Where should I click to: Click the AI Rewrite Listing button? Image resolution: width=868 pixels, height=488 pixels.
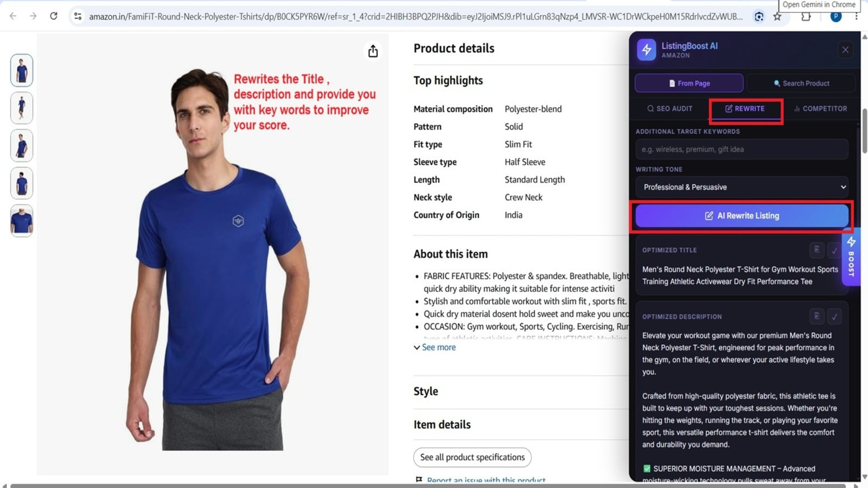[x=742, y=216]
